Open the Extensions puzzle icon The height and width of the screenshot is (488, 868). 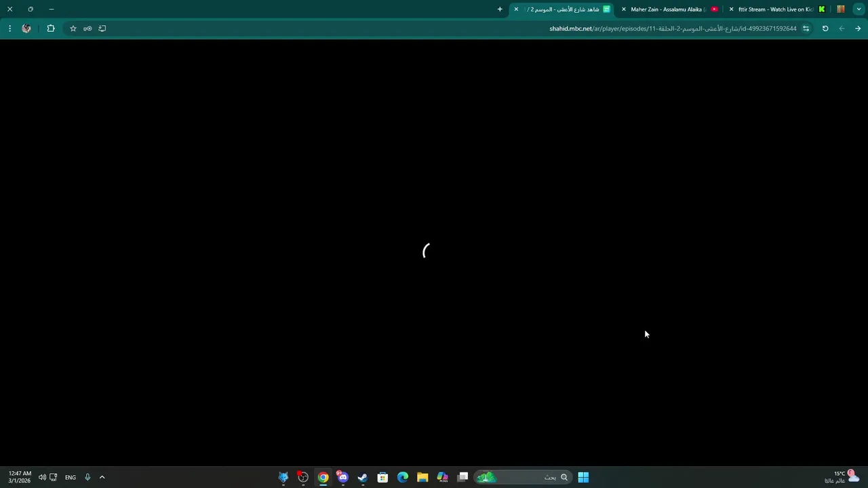tap(51, 28)
